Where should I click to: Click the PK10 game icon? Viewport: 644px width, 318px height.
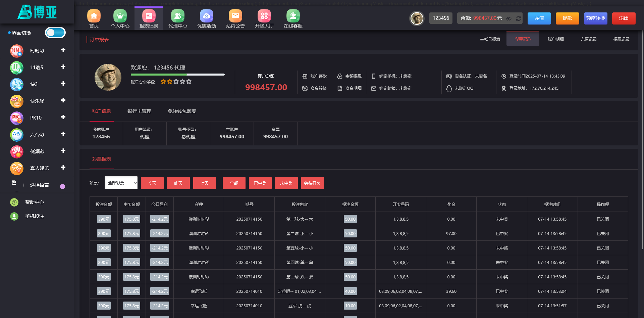pos(17,118)
